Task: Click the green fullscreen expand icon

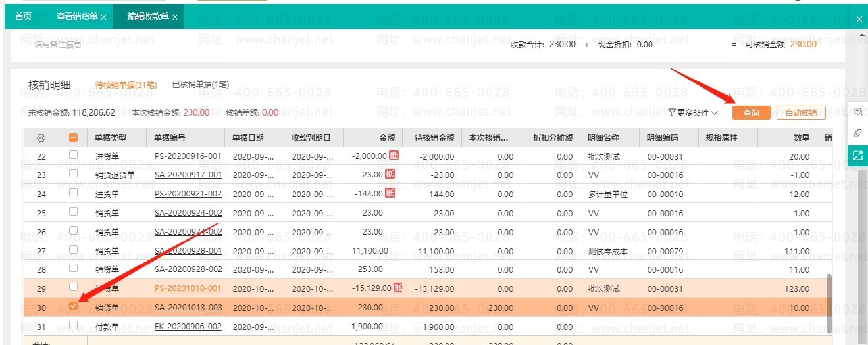Action: click(x=857, y=156)
